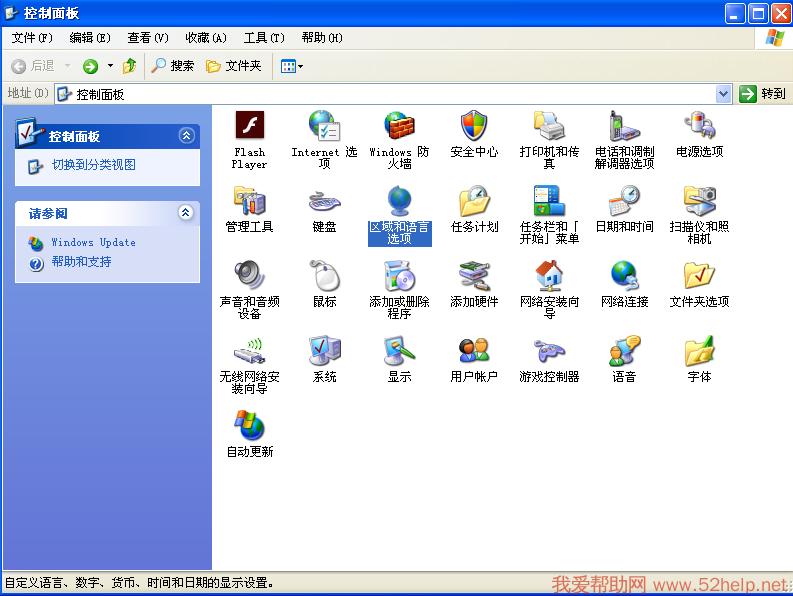Collapse the 控制面板 sidebar panel
This screenshot has height=596, width=793.
186,135
